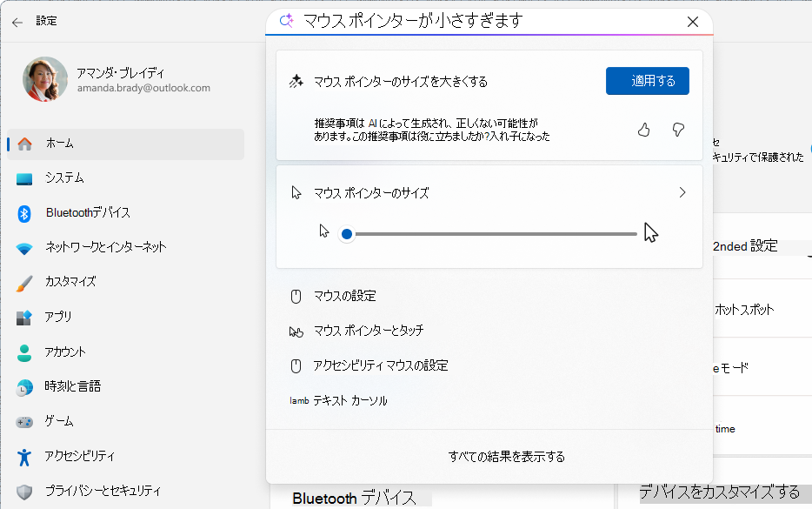Viewport: 812px width, 509px height.
Task: Click the pointer-and-touch icon
Action: [296, 332]
